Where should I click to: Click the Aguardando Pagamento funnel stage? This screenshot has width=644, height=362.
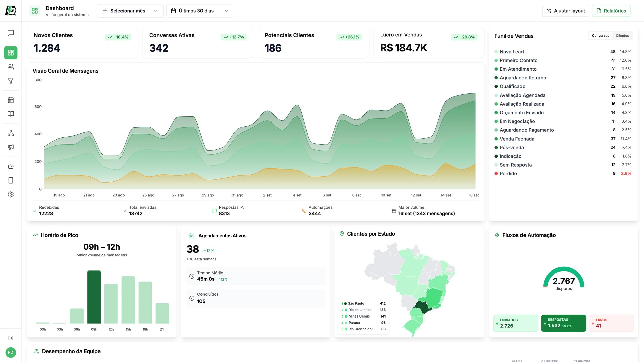pos(563,130)
